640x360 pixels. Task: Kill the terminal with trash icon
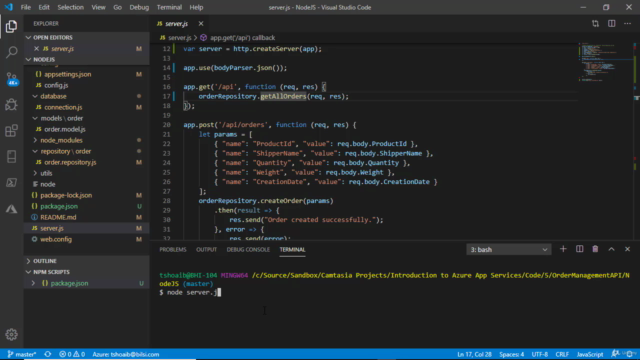(595, 249)
